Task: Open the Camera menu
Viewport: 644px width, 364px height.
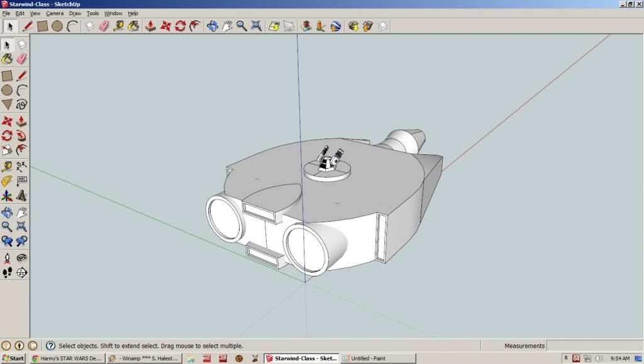Action: tap(54, 13)
